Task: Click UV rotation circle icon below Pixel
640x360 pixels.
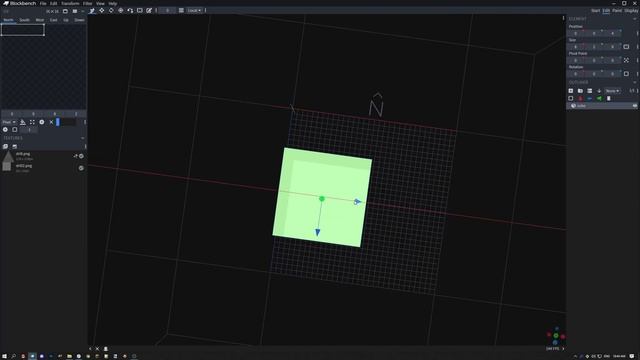Action: [x=5, y=130]
